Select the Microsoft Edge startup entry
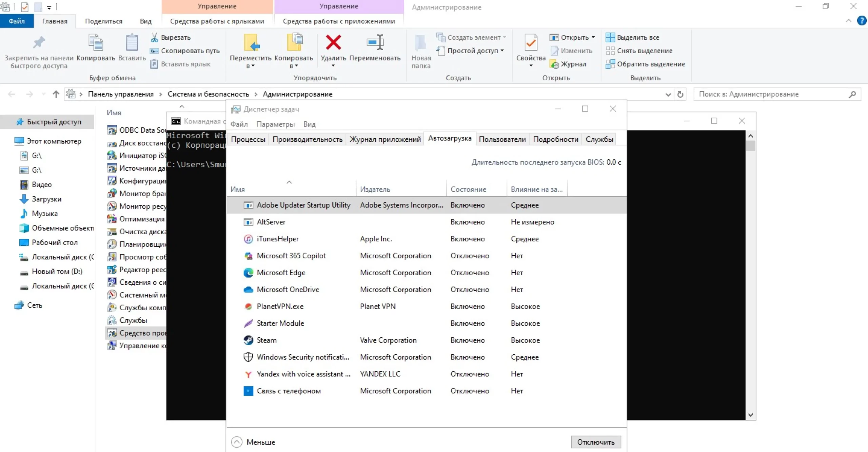This screenshot has height=452, width=868. [281, 273]
